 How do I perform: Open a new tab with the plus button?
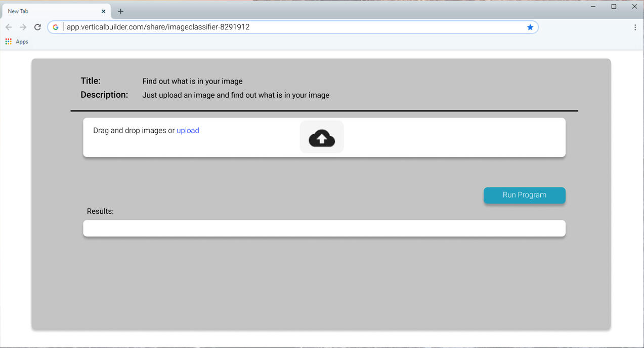[x=120, y=11]
